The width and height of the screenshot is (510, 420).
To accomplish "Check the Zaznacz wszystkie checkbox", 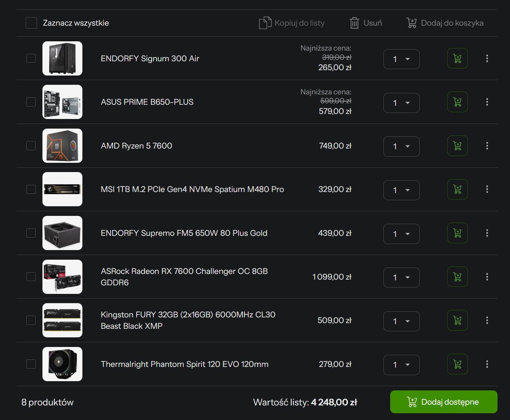I will [x=31, y=23].
